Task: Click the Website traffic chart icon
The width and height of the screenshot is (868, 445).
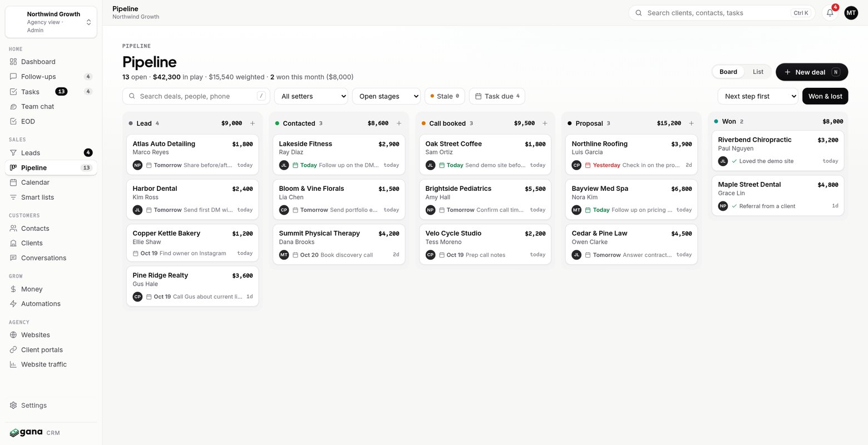Action: tap(13, 364)
